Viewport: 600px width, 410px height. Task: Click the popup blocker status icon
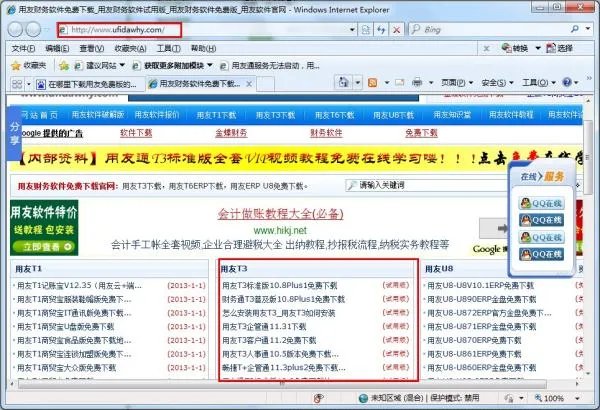point(318,398)
